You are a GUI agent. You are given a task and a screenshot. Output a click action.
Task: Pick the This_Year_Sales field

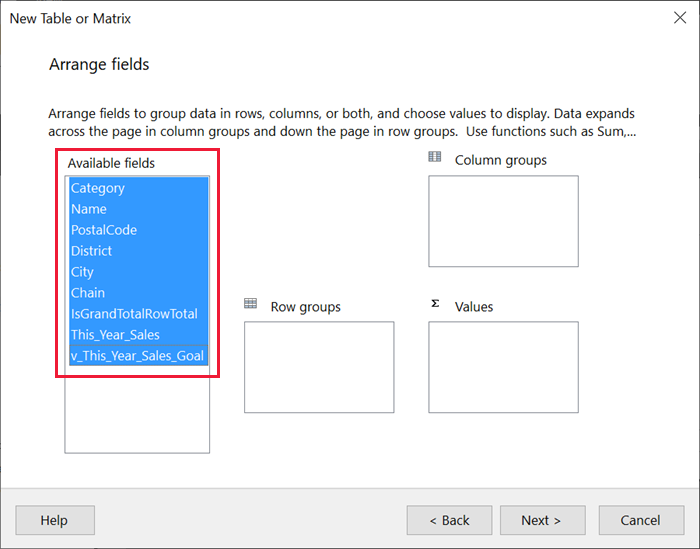pyautogui.click(x=115, y=335)
